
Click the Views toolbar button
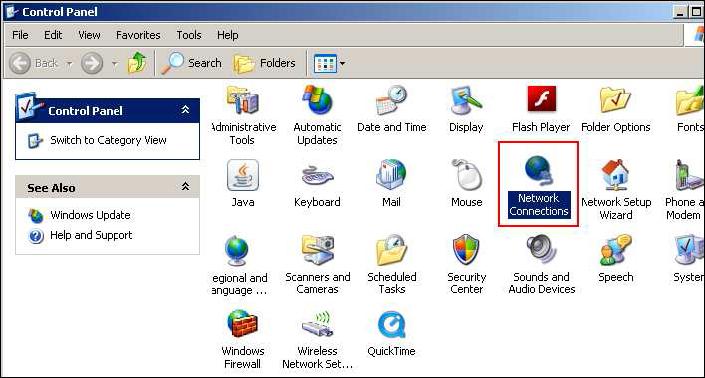[x=325, y=63]
